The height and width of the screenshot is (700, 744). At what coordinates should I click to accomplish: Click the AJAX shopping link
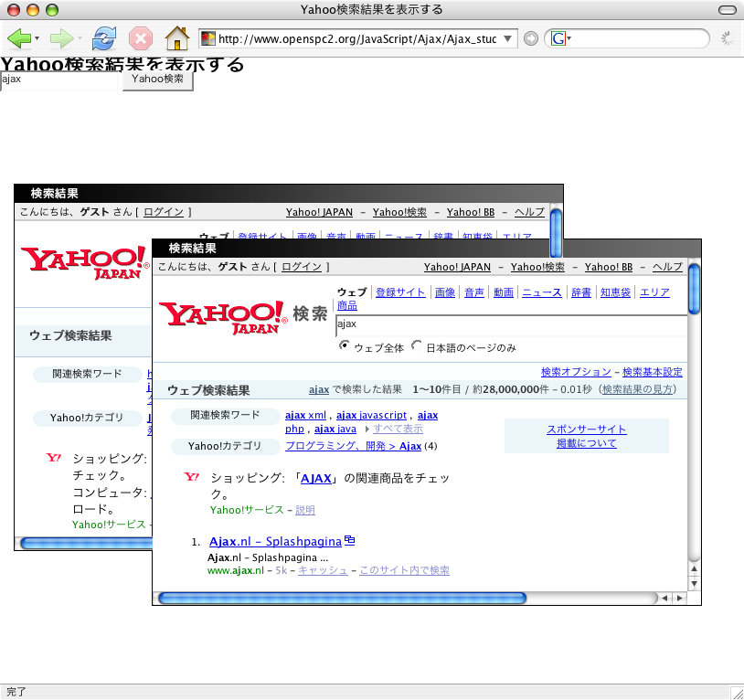click(316, 479)
